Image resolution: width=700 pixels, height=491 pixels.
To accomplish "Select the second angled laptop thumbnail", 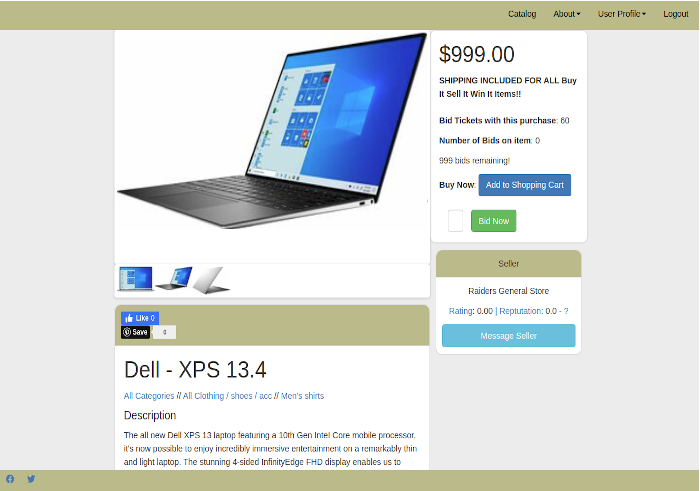I will coord(174,279).
